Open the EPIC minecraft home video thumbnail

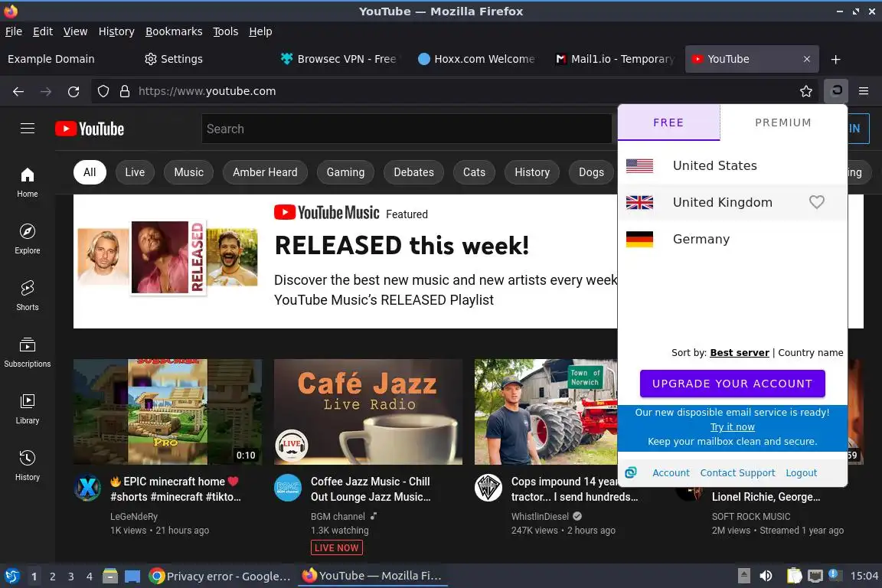168,412
